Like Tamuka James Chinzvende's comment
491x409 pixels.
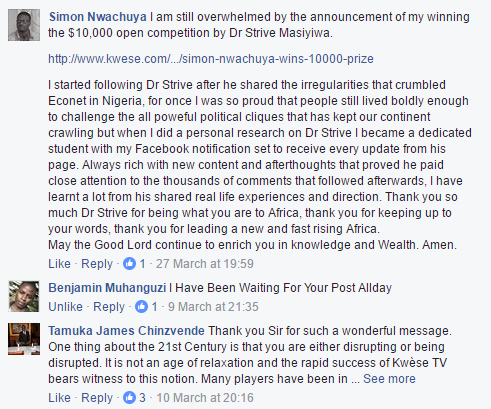pyautogui.click(x=59, y=398)
